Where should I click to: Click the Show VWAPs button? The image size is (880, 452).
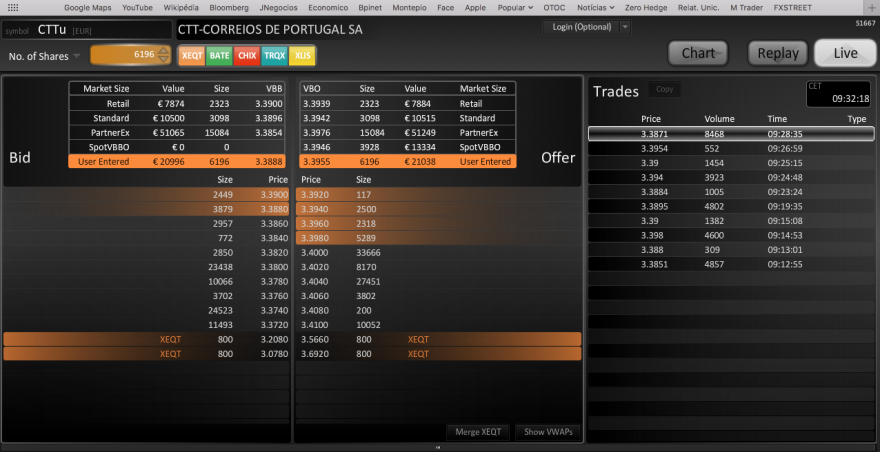547,432
